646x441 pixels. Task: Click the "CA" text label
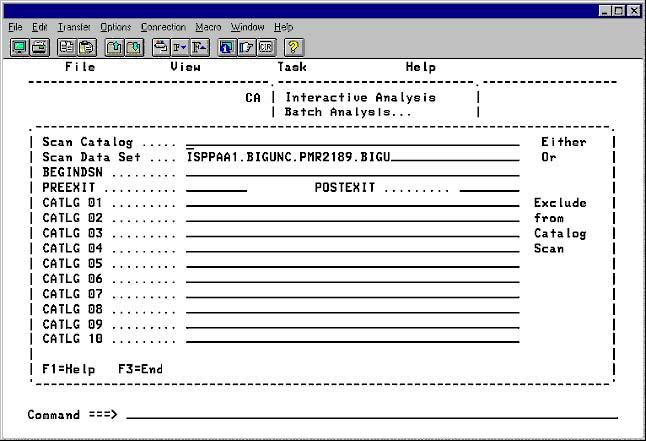coord(253,98)
